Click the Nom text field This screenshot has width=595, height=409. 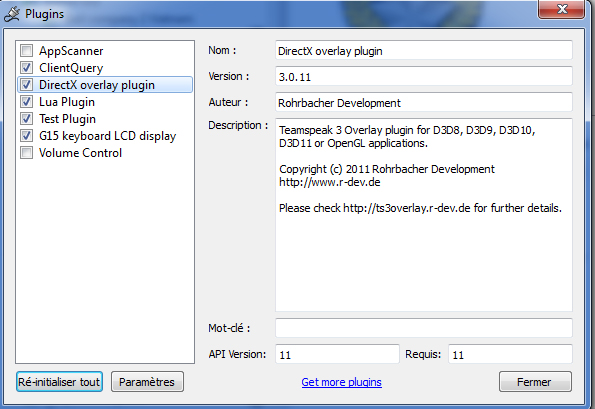[x=423, y=50]
